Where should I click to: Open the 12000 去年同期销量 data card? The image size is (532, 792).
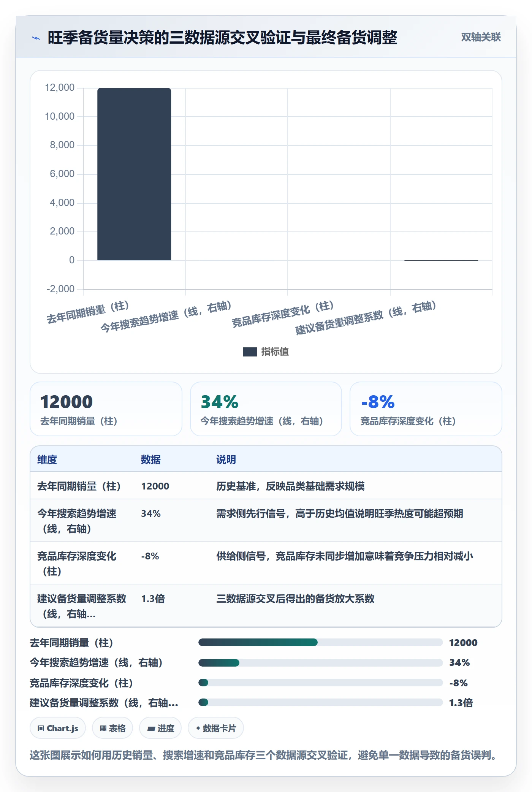(106, 409)
